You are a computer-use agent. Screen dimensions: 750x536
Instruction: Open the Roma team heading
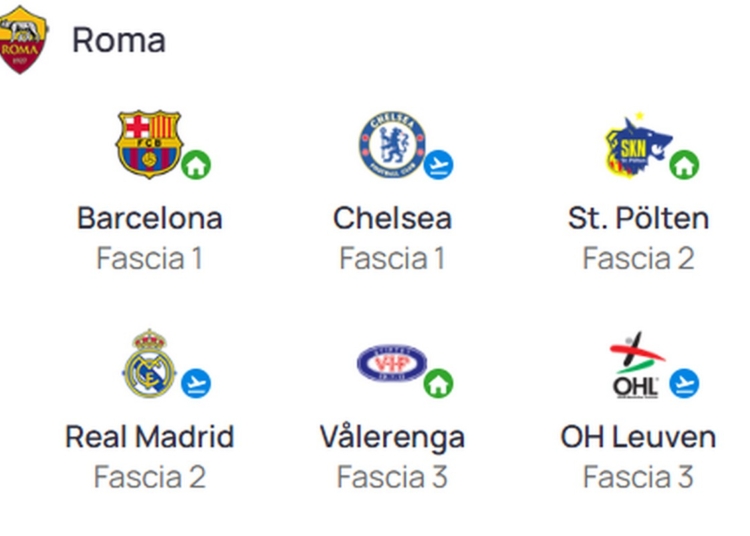click(119, 40)
